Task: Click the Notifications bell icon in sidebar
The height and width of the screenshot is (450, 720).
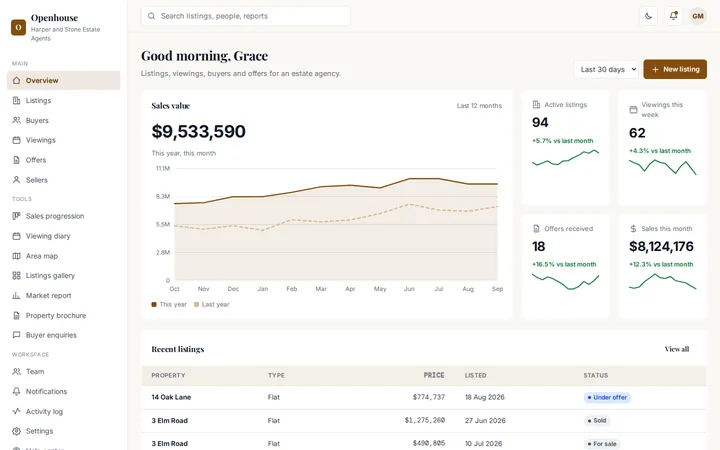Action: tap(17, 392)
